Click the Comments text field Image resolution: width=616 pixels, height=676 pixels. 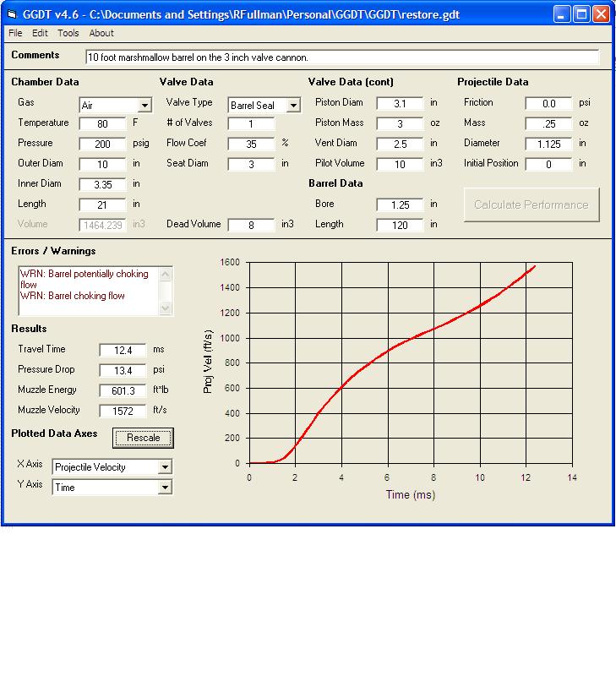tap(342, 57)
